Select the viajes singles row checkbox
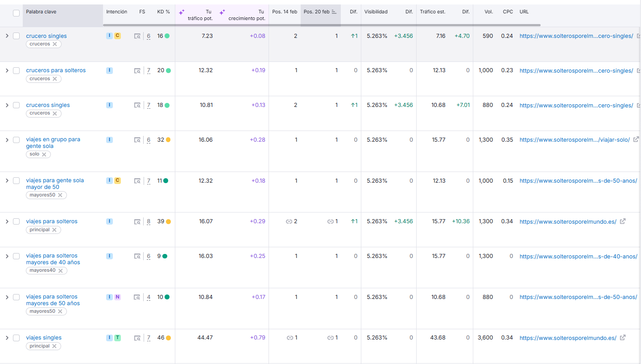Image resolution: width=641 pixels, height=364 pixels. 17,338
